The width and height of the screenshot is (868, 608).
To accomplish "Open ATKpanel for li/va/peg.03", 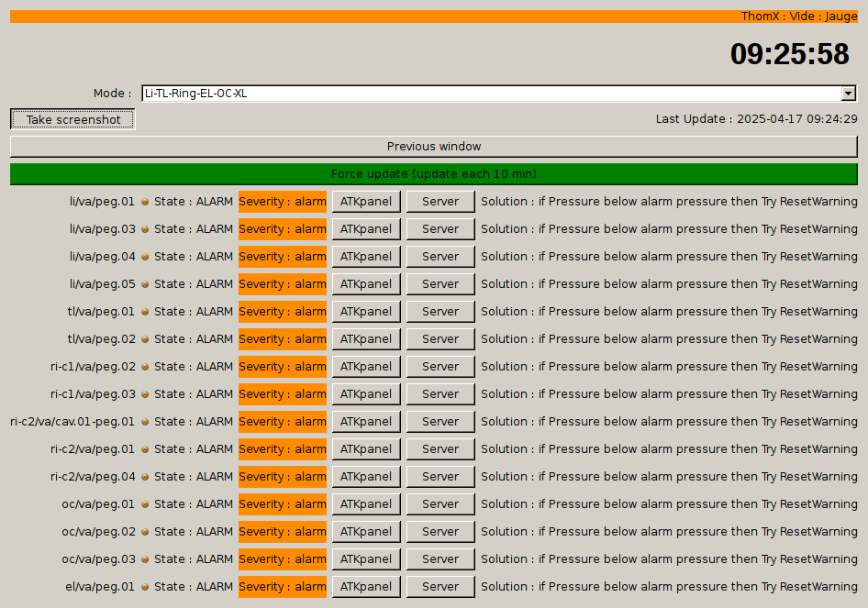I will pyautogui.click(x=366, y=229).
